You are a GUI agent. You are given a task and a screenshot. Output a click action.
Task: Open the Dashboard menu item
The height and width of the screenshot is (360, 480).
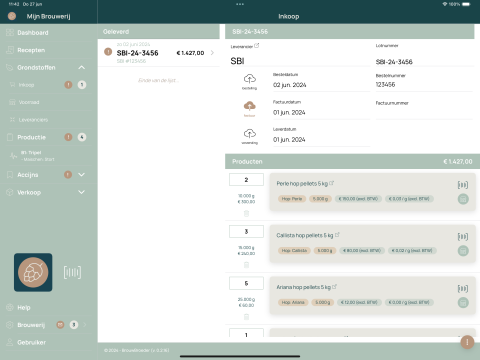click(33, 33)
